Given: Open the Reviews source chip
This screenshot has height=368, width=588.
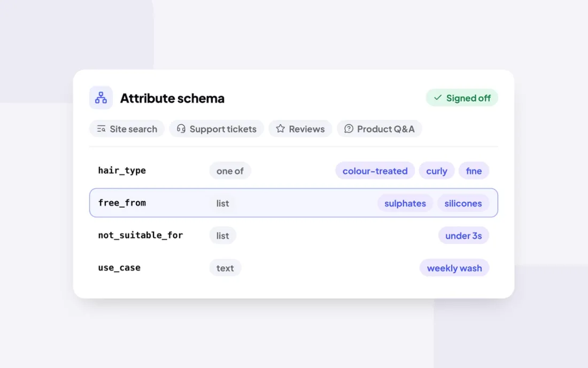Looking at the screenshot, I should click(300, 129).
